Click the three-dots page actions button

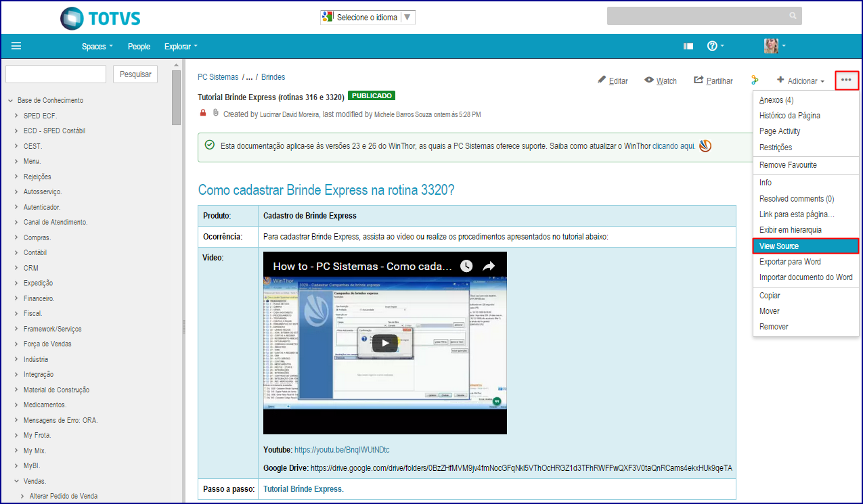click(x=847, y=81)
